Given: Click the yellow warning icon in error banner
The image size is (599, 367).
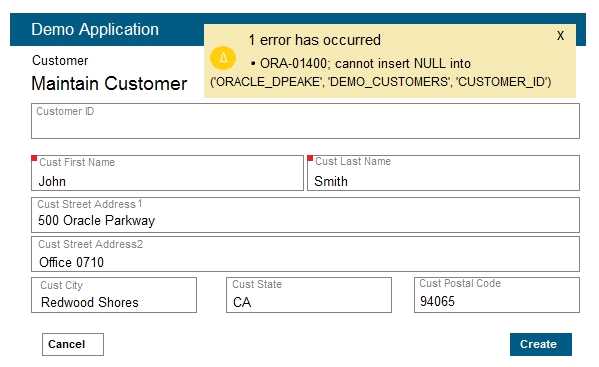Looking at the screenshot, I should click(223, 58).
